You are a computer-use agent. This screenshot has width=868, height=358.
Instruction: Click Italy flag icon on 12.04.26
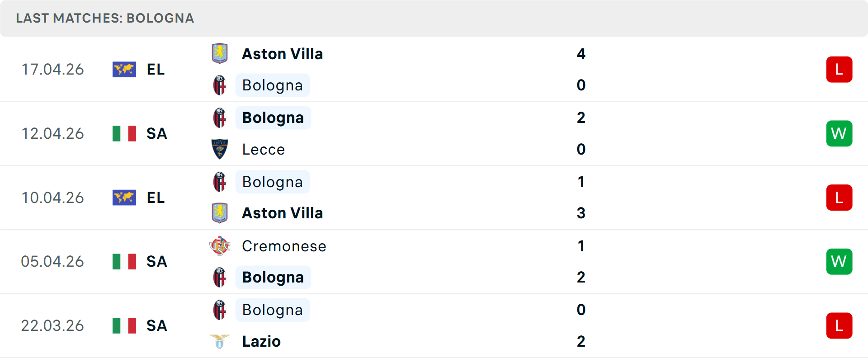click(124, 134)
